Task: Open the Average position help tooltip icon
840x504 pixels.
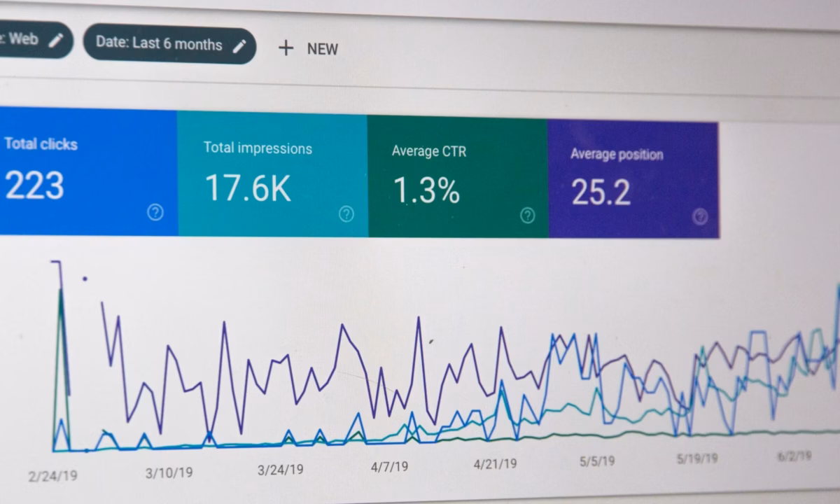Action: (x=699, y=218)
